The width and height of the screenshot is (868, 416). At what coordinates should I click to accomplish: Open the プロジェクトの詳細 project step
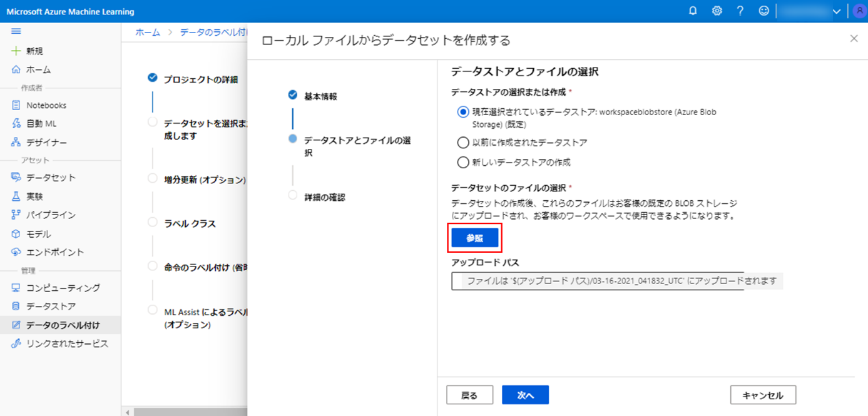[x=200, y=79]
